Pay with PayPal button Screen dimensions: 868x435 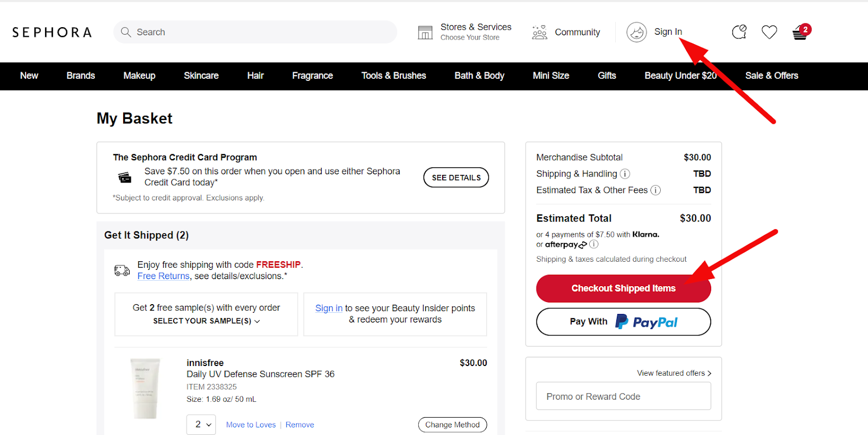[x=623, y=322]
